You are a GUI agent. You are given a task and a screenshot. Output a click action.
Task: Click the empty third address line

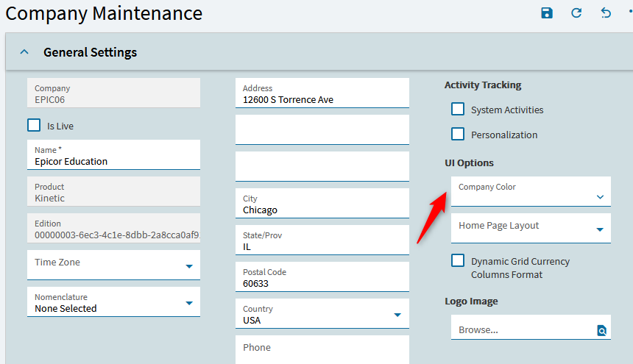coord(322,166)
